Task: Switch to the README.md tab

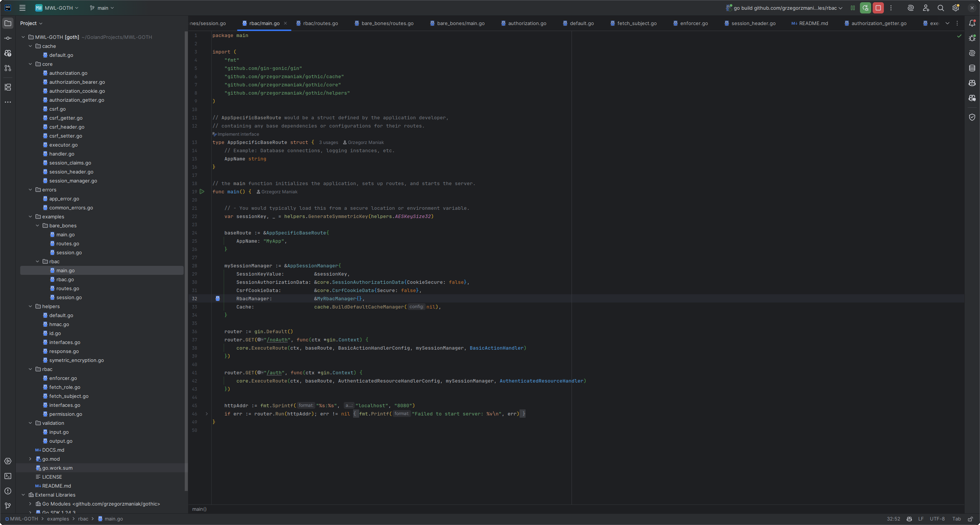Action: click(809, 23)
